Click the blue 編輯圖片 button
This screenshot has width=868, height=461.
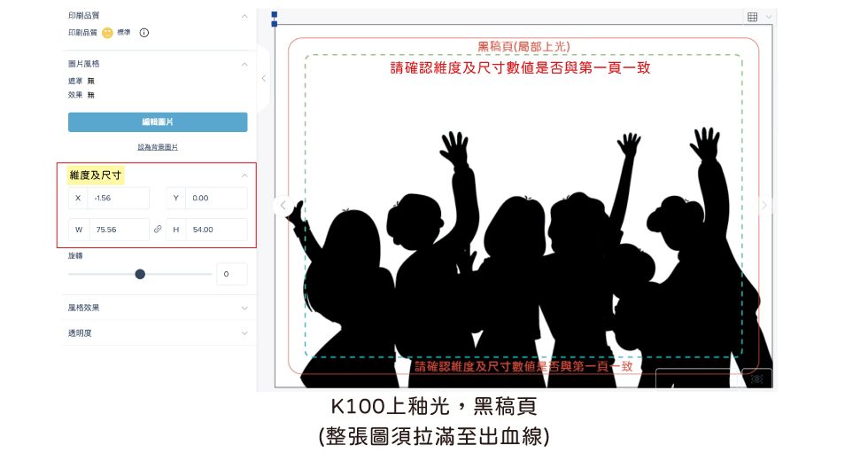tap(158, 122)
